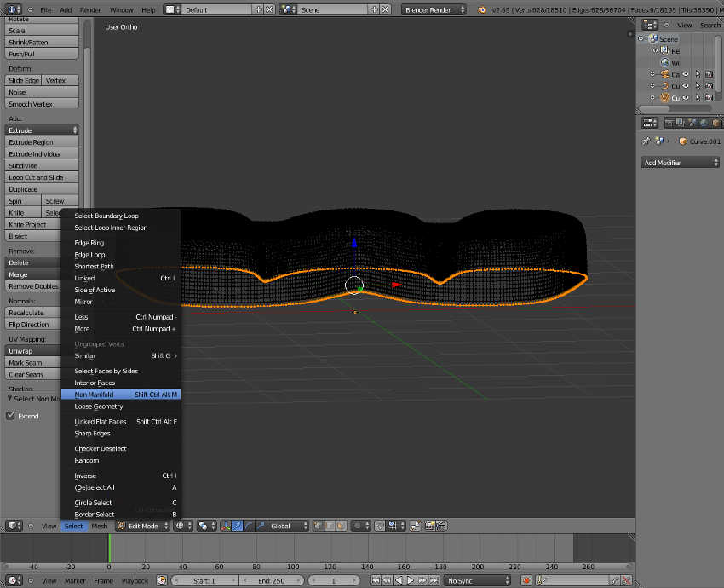Click the End frame field
Viewport: 724px width, 588px height.
272,580
